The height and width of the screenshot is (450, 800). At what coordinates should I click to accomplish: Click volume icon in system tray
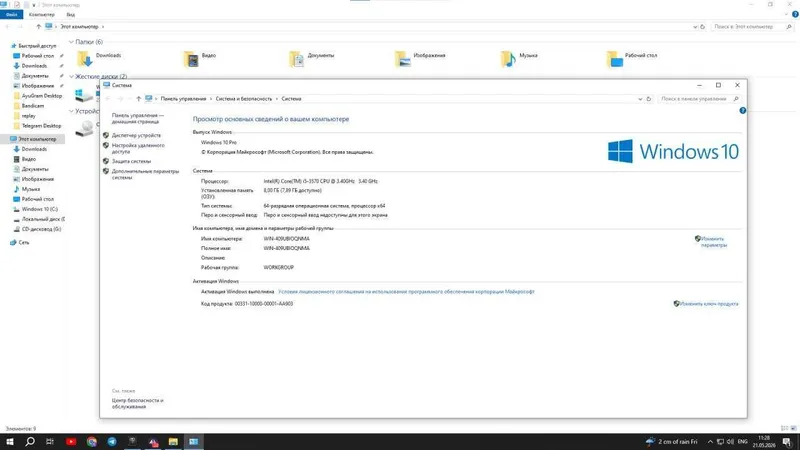coord(730,442)
